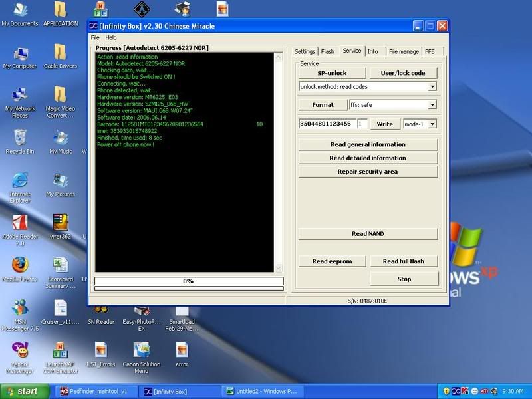Open the UST_Errors file on the desktop

pyautogui.click(x=101, y=355)
